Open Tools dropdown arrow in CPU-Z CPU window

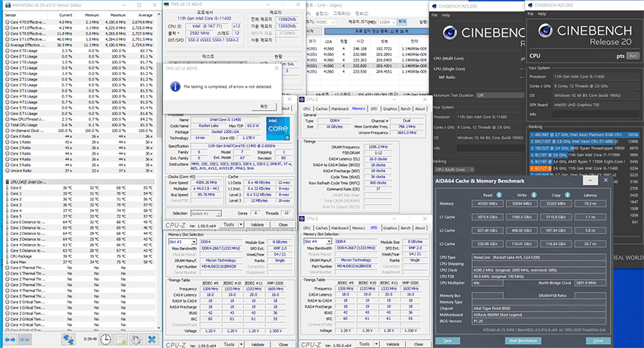tap(241, 224)
